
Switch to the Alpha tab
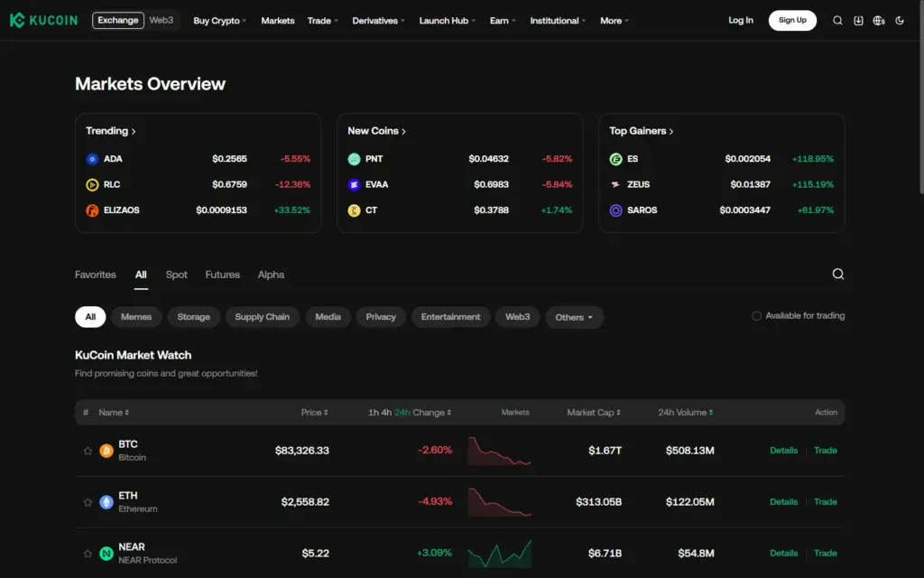(271, 275)
